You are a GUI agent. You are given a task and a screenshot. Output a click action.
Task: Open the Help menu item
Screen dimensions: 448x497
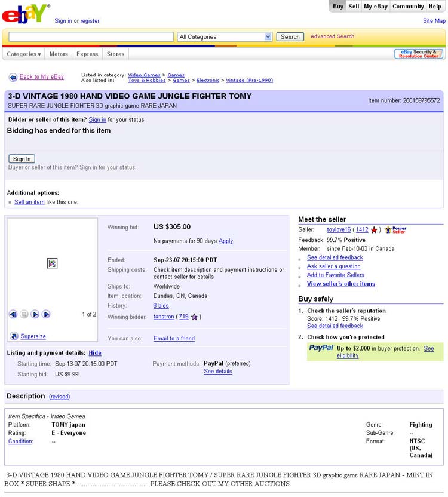[x=435, y=7]
